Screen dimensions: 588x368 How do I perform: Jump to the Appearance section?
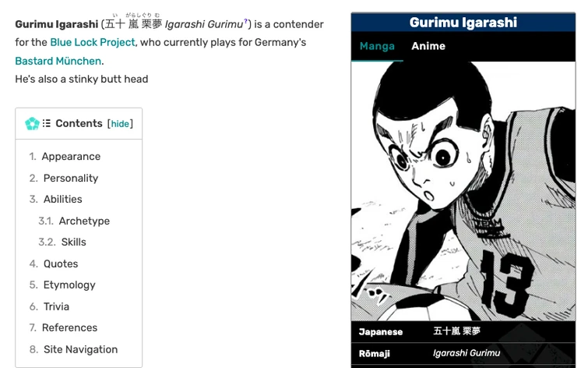pos(71,156)
